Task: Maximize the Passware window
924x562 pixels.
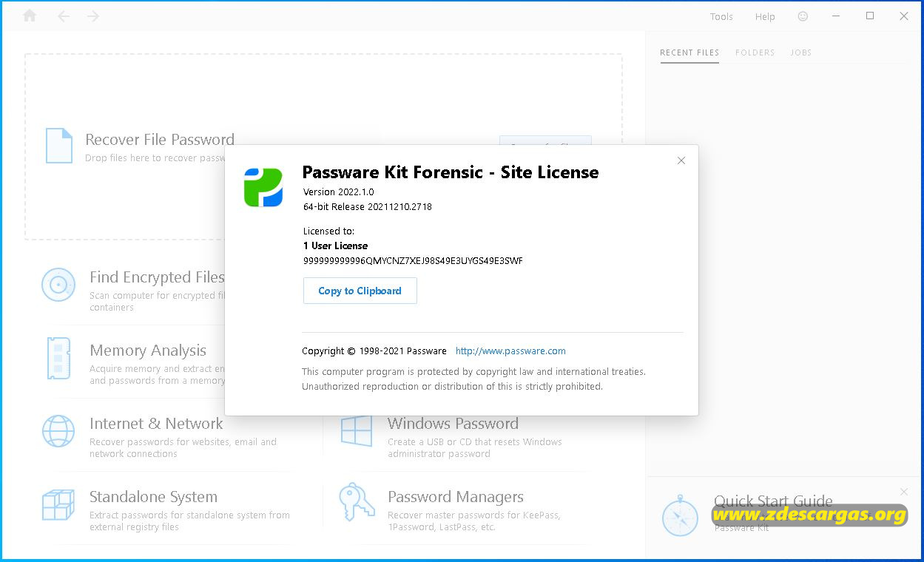Action: point(870,16)
